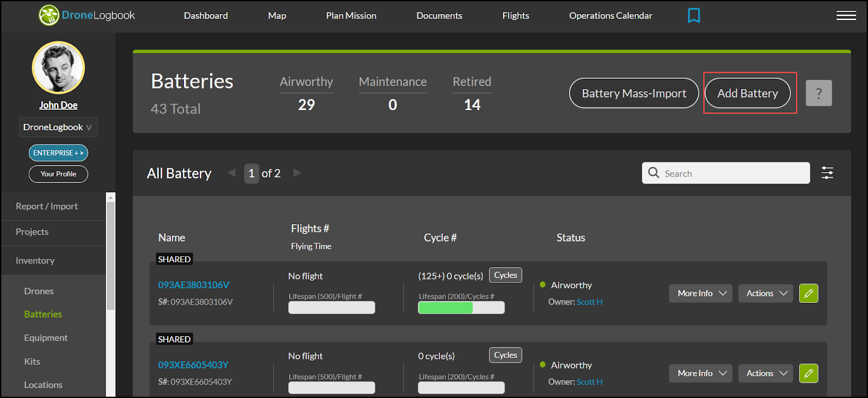Select Batteries in sidebar
Screen dimensions: 868x398
[43, 314]
